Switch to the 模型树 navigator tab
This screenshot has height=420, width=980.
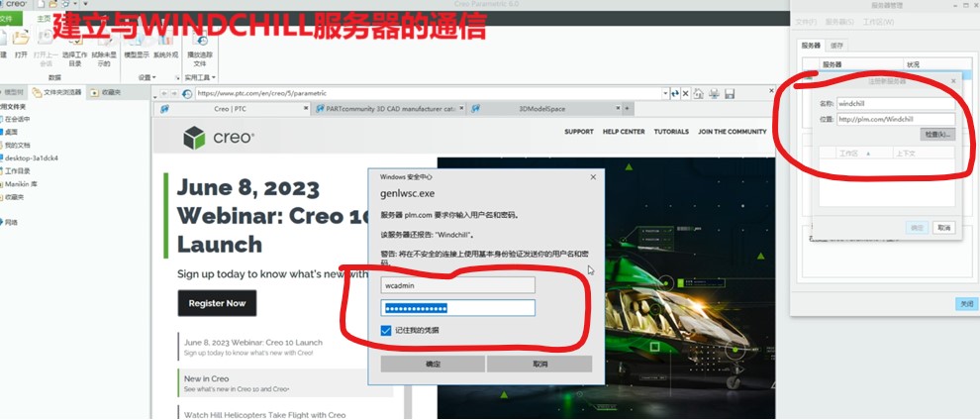[x=13, y=92]
